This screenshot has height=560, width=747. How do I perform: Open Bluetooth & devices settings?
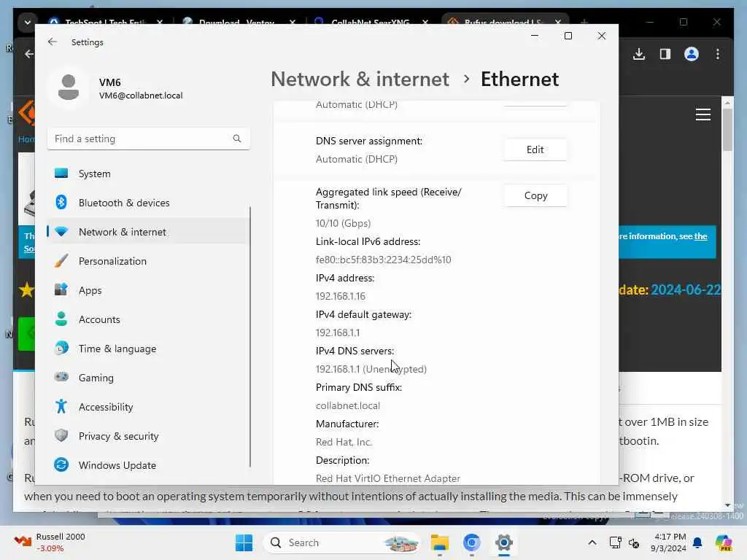click(149, 203)
